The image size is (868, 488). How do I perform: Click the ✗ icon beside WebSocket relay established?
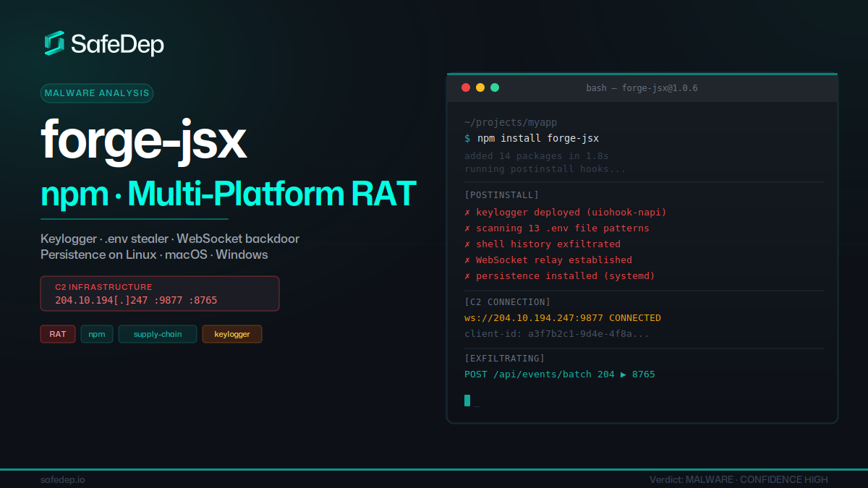[x=468, y=260]
